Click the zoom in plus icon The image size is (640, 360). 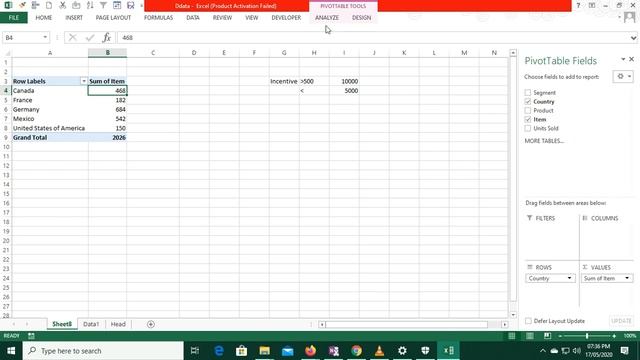coord(614,336)
